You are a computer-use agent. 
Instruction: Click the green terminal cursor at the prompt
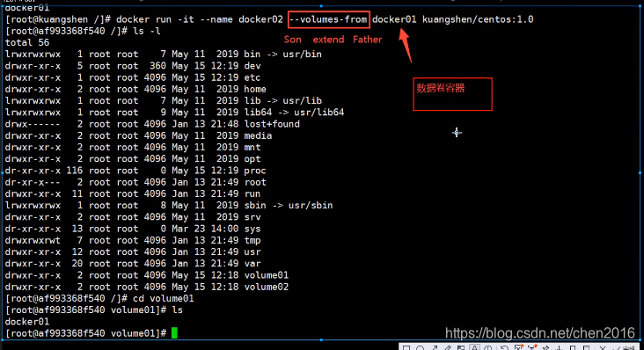[x=174, y=332]
